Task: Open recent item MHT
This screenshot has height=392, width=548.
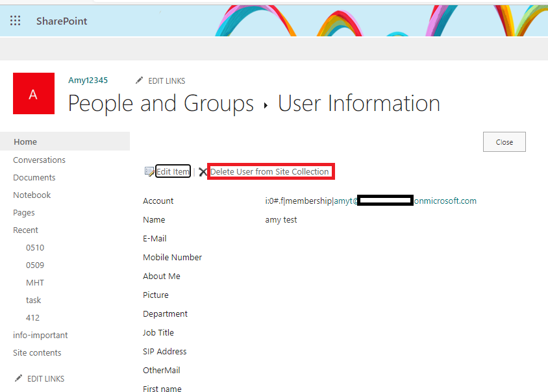Action: 35,282
